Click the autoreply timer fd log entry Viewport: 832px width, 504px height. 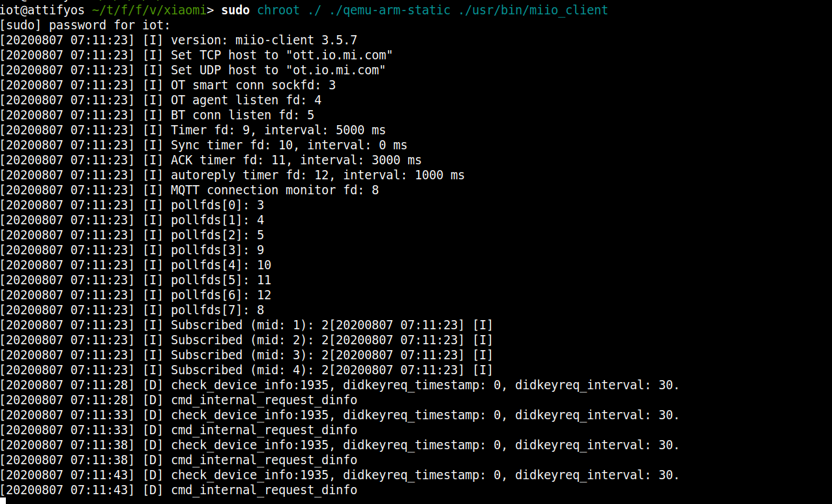point(318,175)
